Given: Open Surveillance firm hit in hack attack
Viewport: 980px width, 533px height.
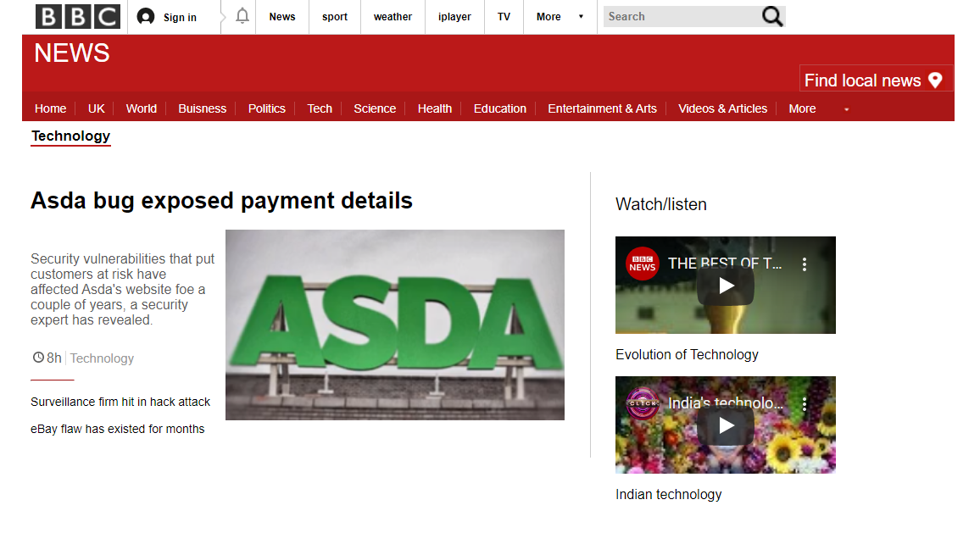Looking at the screenshot, I should 120,402.
